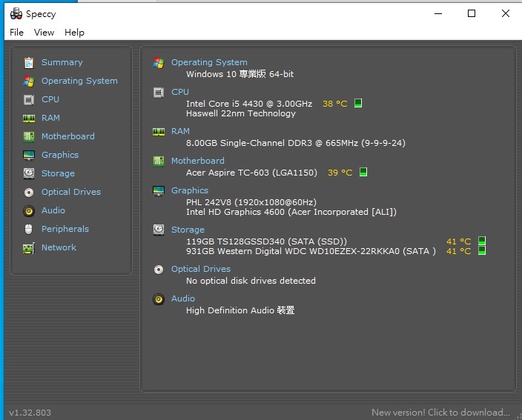
Task: Click the Windows flag icon in summary panel
Action: pos(159,62)
